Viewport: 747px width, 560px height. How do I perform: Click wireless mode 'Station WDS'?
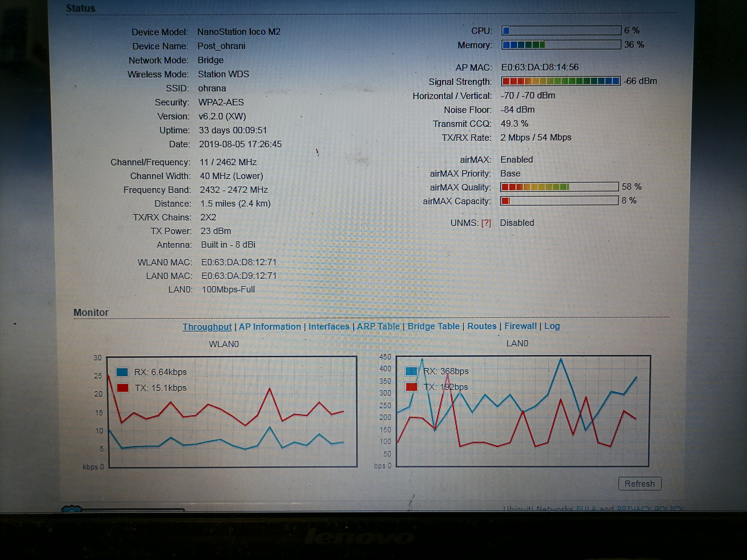(224, 74)
